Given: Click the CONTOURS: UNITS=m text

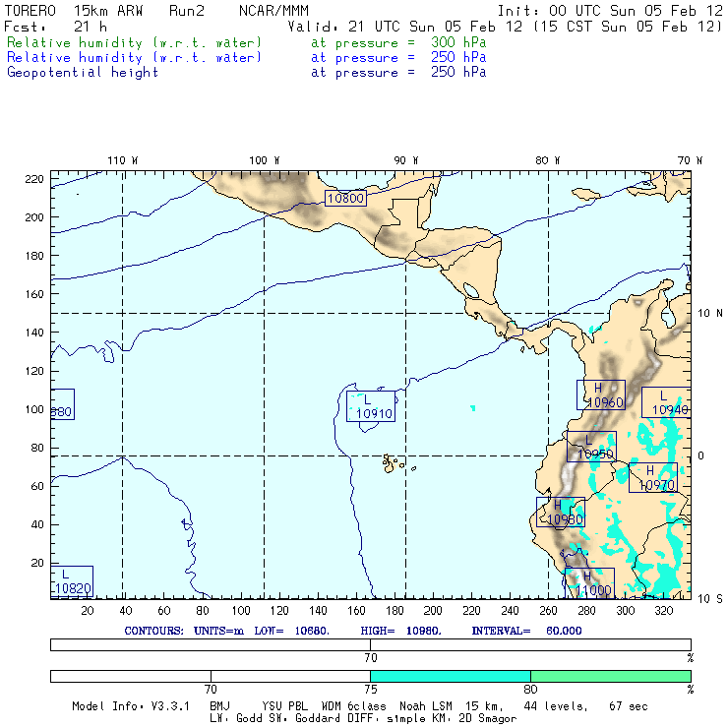Looking at the screenshot, I should [184, 631].
